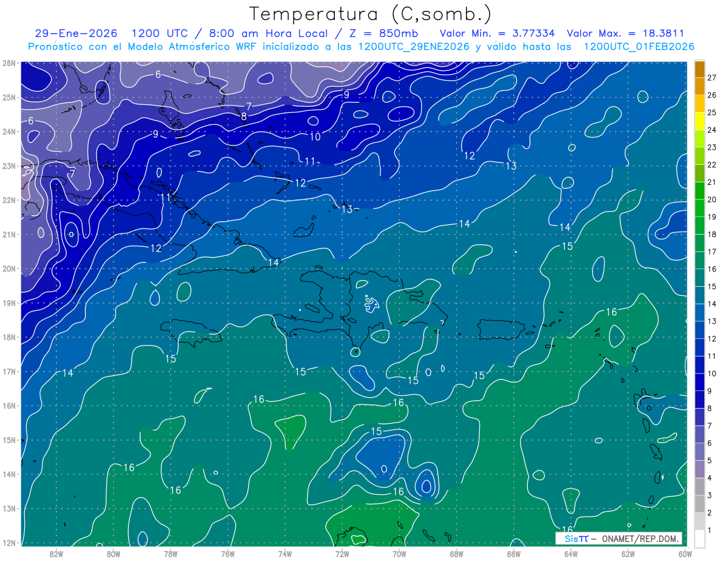Click the '62W' longitude axis label
Image resolution: width=728 pixels, height=562 pixels.
tap(628, 554)
